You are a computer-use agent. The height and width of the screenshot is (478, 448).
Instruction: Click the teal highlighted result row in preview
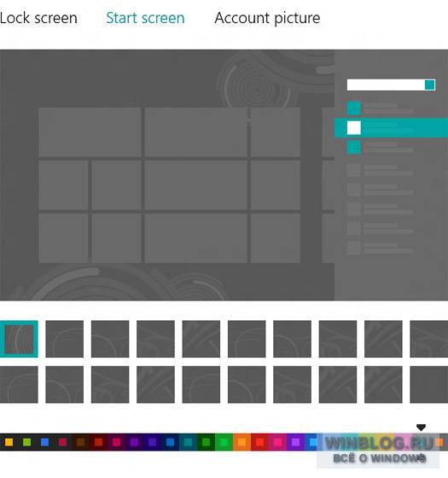click(391, 128)
